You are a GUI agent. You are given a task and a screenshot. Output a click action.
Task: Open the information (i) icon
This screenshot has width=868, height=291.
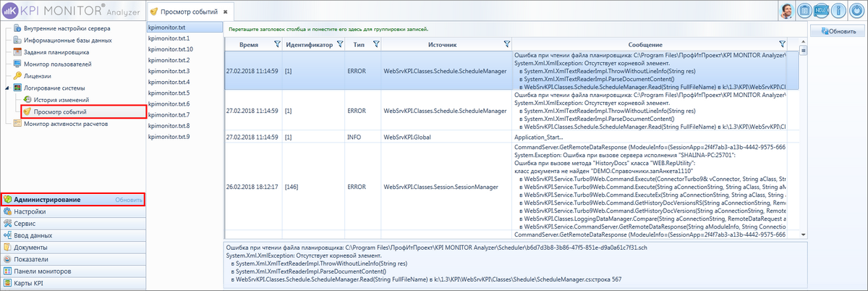(838, 10)
